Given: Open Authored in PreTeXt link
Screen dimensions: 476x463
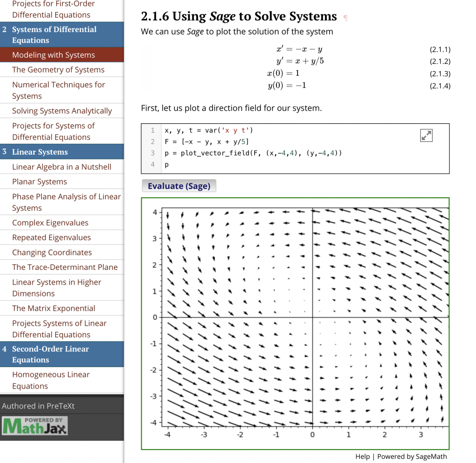Looking at the screenshot, I should point(38,406).
